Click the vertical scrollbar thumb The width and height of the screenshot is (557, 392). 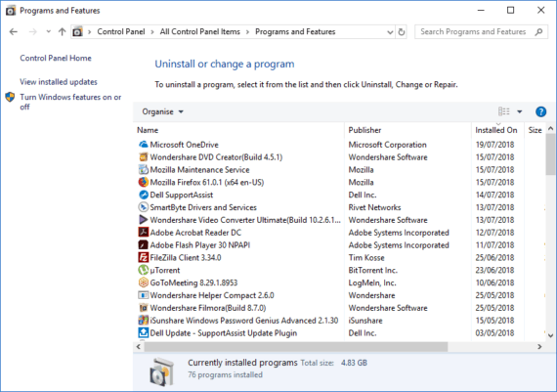point(550,154)
